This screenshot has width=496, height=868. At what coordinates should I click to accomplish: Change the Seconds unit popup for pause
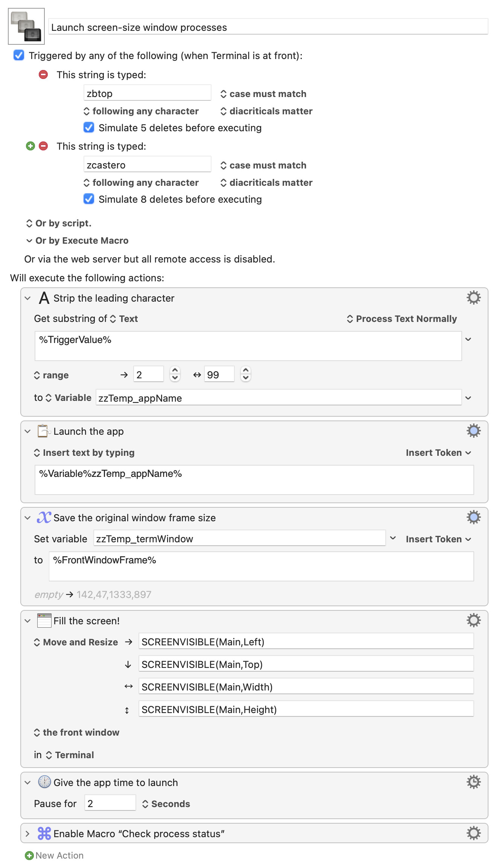(x=166, y=804)
